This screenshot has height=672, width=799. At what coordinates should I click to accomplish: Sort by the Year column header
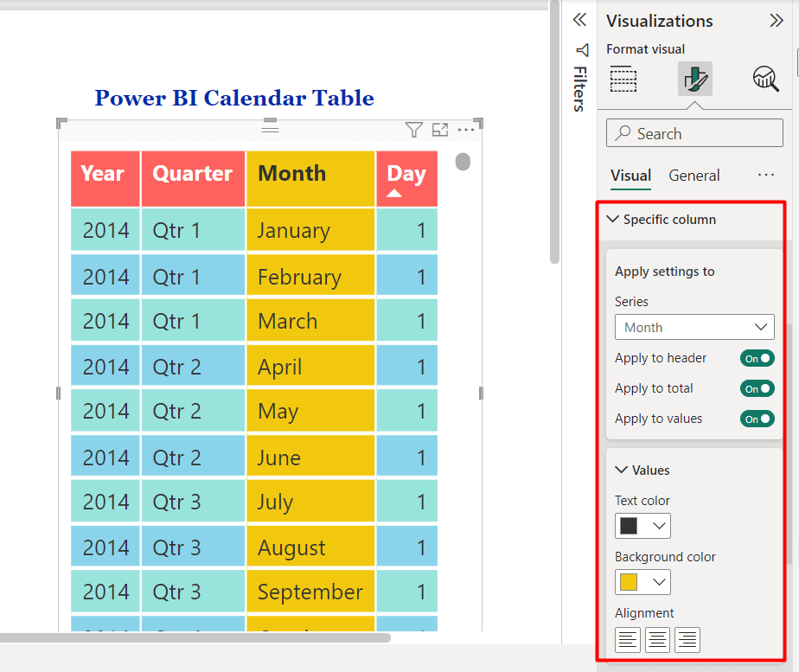tap(105, 178)
